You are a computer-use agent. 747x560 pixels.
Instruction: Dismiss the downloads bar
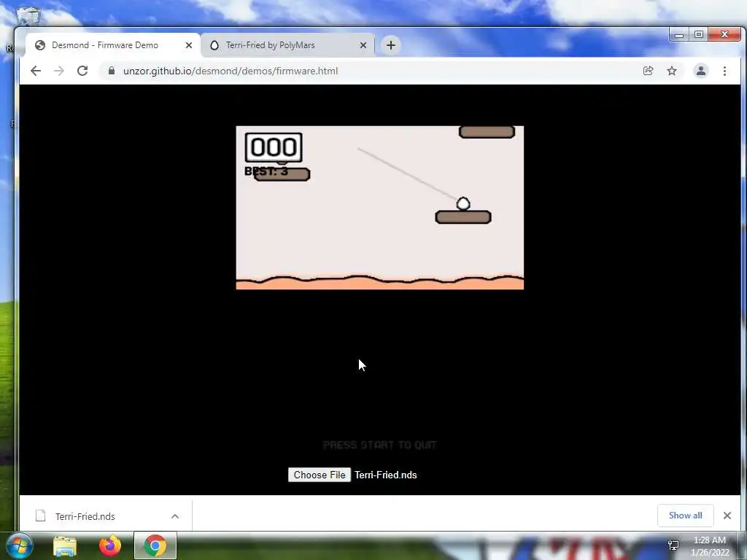[727, 516]
